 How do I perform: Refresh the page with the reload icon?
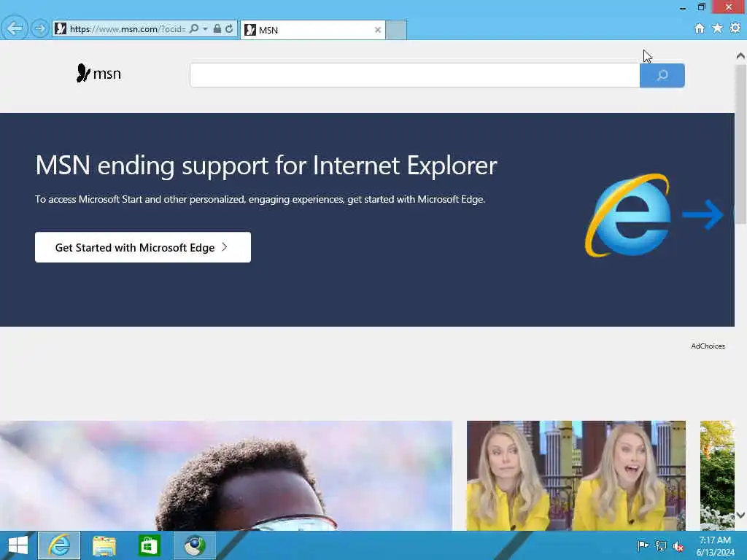click(229, 29)
